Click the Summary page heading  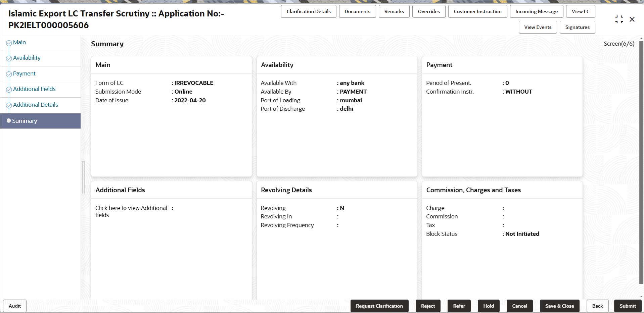(x=107, y=44)
